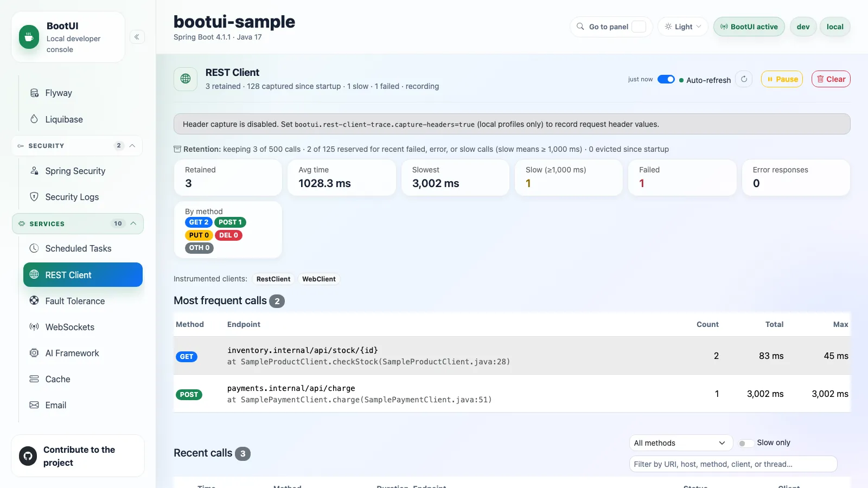Select the inventory.internal/api/stock/{id} row
Image resolution: width=868 pixels, height=488 pixels.
[512, 356]
